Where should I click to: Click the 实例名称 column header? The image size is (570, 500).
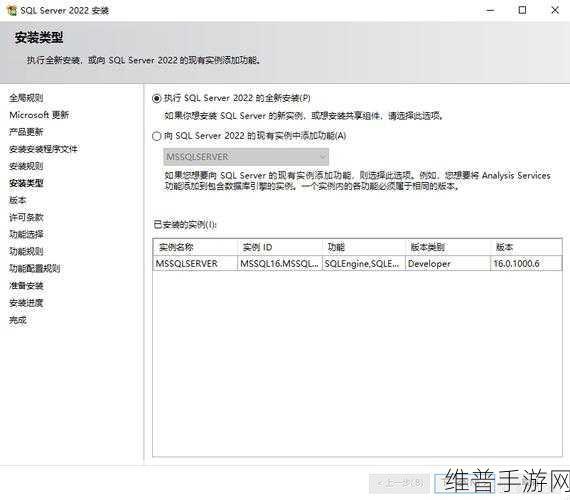tap(195, 247)
